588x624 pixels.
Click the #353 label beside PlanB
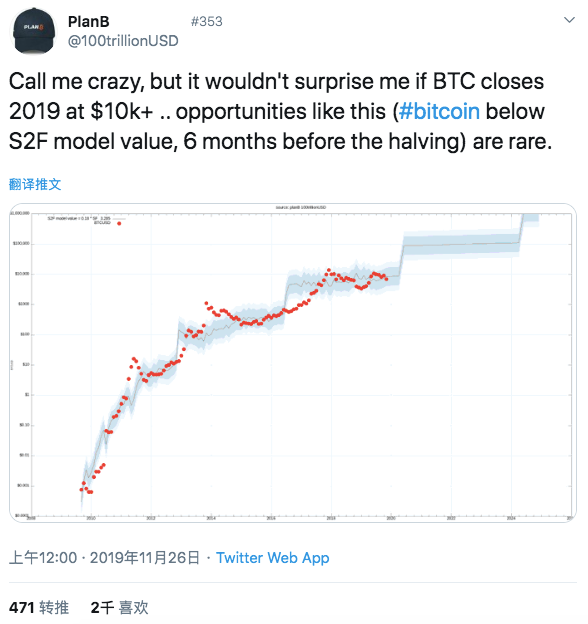click(206, 21)
